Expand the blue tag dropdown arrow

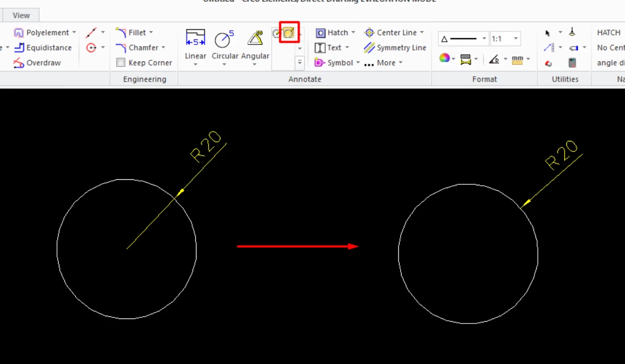coord(584,47)
